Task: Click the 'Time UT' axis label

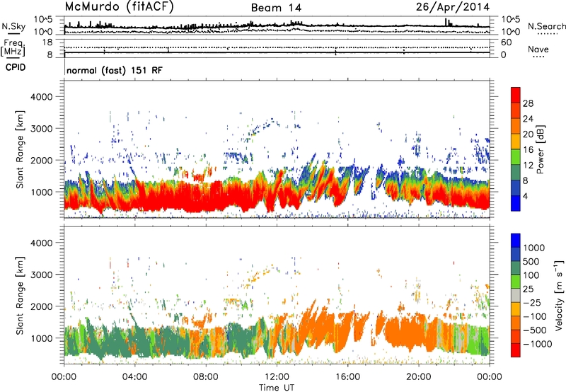Action: tap(277, 388)
